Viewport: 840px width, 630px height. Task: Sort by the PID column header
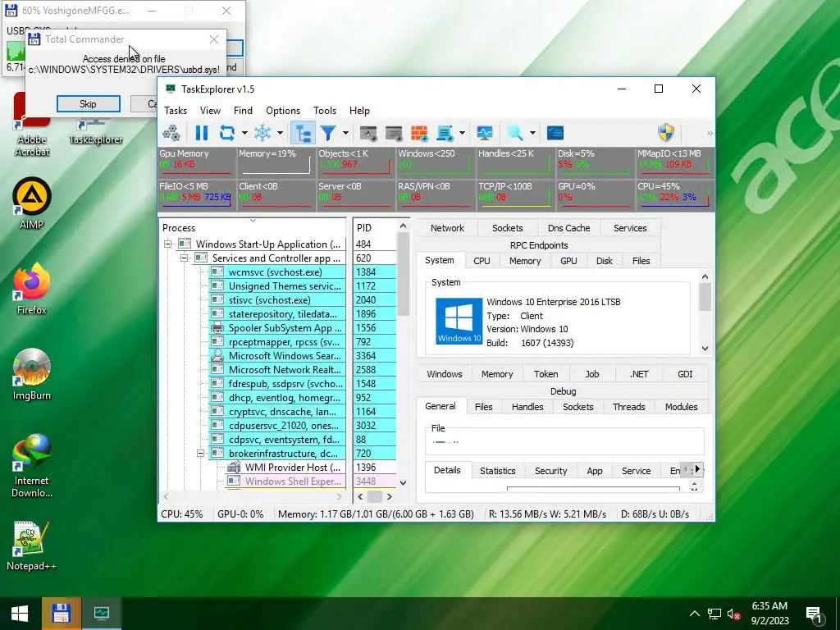[375, 228]
